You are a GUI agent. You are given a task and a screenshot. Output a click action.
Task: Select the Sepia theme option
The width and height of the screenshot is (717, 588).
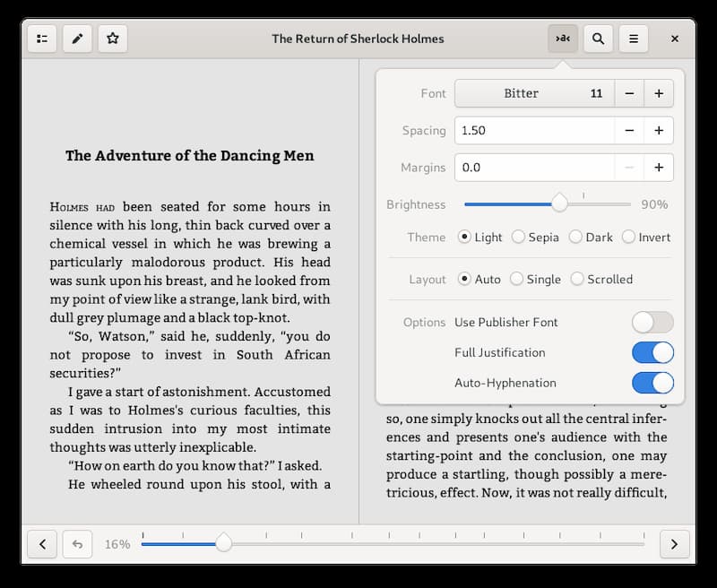[x=535, y=237]
